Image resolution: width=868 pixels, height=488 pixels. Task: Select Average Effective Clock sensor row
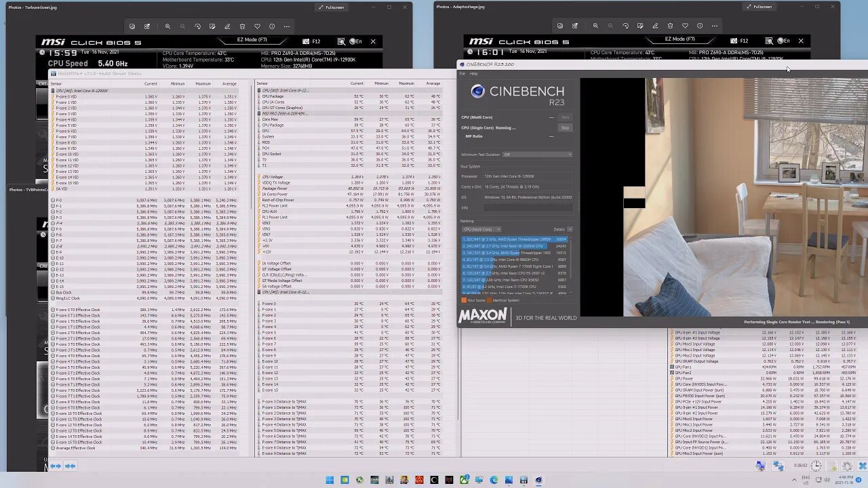pos(144,448)
